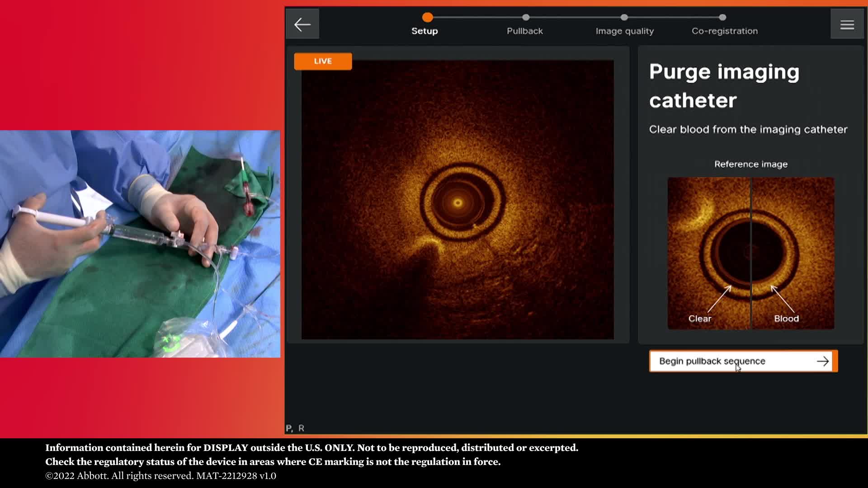Screen dimensions: 868x488
Task: Click the orange LIVE badge
Action: 323,61
